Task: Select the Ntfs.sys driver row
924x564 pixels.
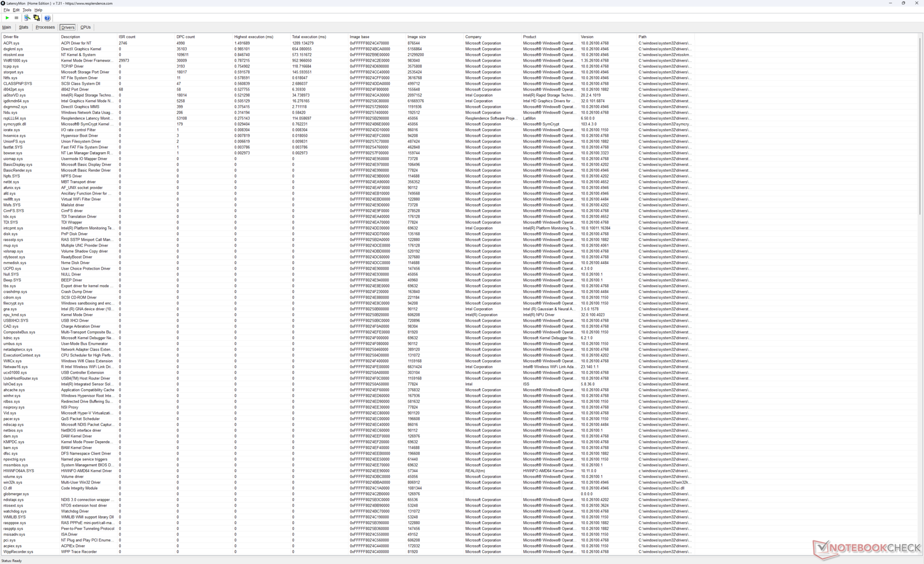Action: (x=347, y=78)
